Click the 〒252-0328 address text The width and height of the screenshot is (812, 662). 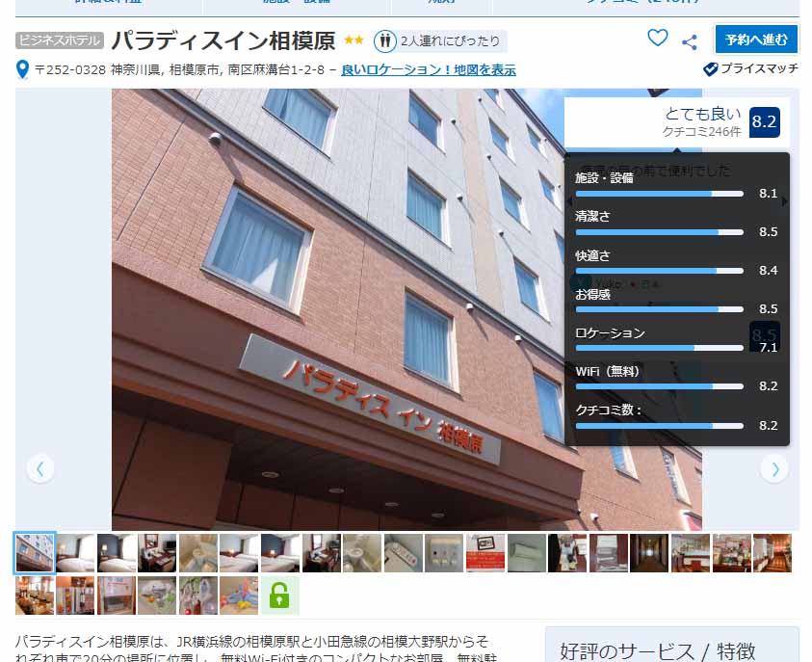(179, 70)
